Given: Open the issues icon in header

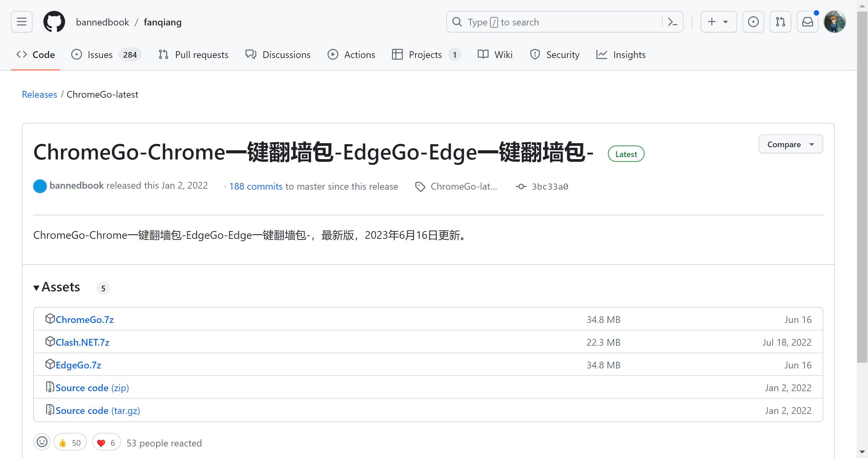Looking at the screenshot, I should 753,22.
